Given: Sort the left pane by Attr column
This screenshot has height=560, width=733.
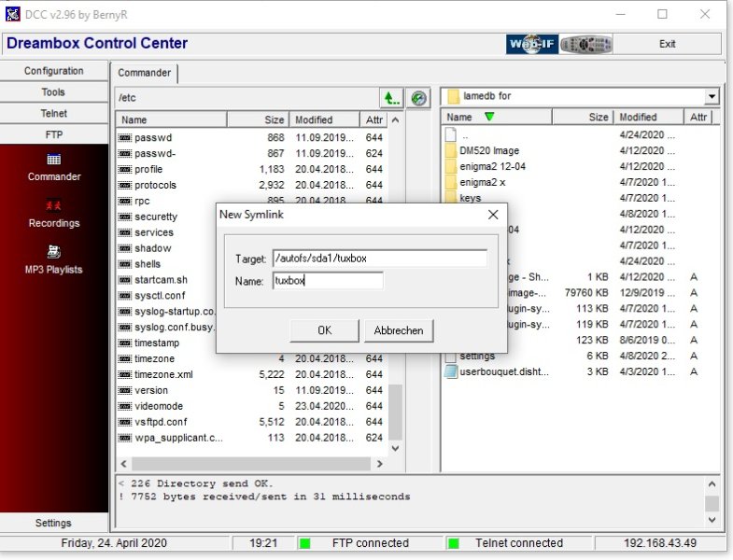Looking at the screenshot, I should [x=374, y=120].
